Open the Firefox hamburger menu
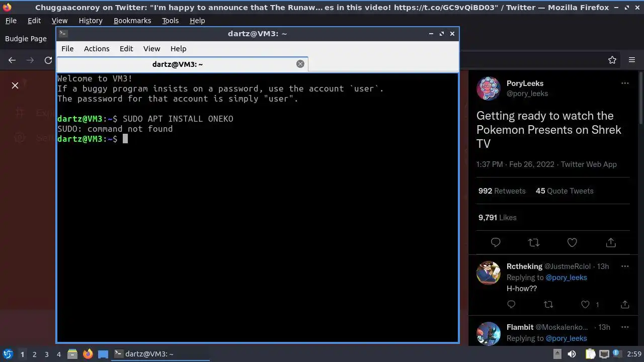Screen dimensions: 644x362 pyautogui.click(x=632, y=60)
